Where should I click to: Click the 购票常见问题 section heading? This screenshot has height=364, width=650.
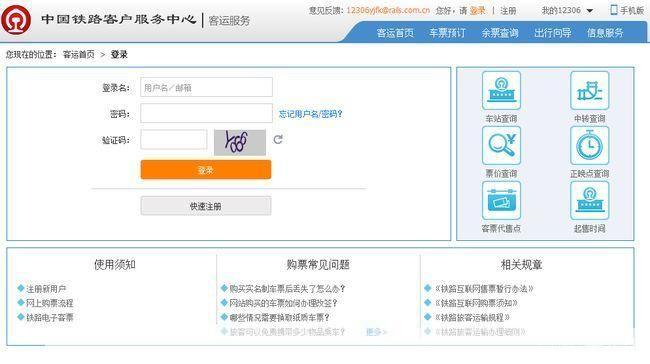point(318,265)
